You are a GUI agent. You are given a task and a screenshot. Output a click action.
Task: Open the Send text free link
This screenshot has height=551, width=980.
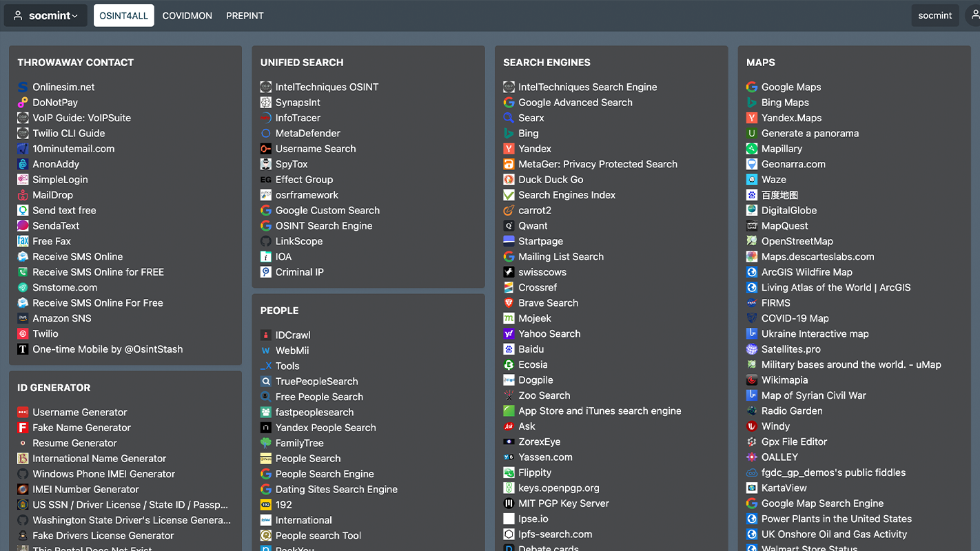(65, 210)
